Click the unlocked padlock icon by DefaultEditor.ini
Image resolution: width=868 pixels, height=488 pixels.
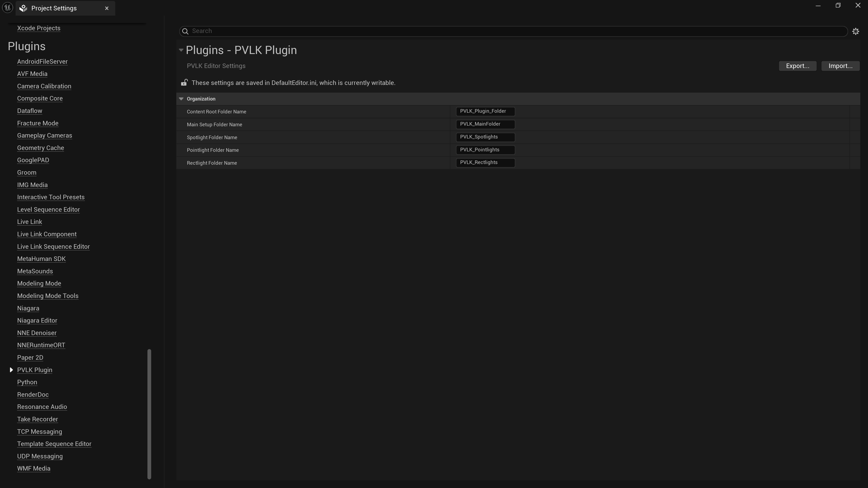[x=184, y=82]
